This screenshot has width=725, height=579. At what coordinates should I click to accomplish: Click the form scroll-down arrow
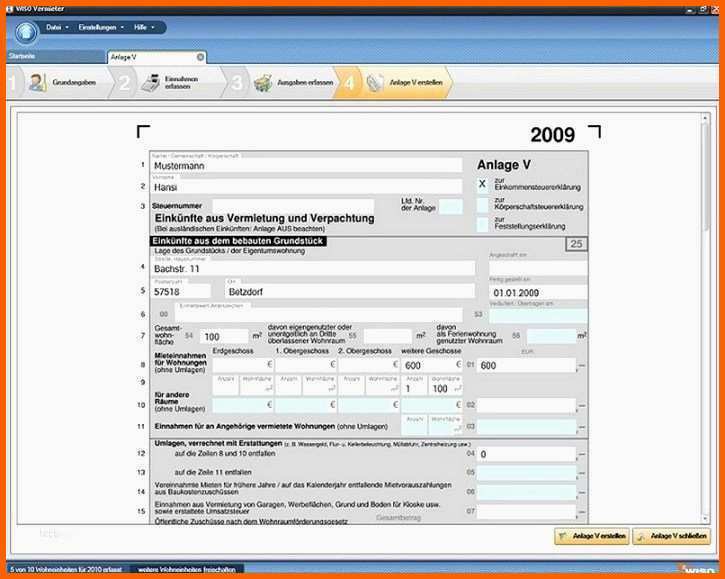tap(705, 519)
